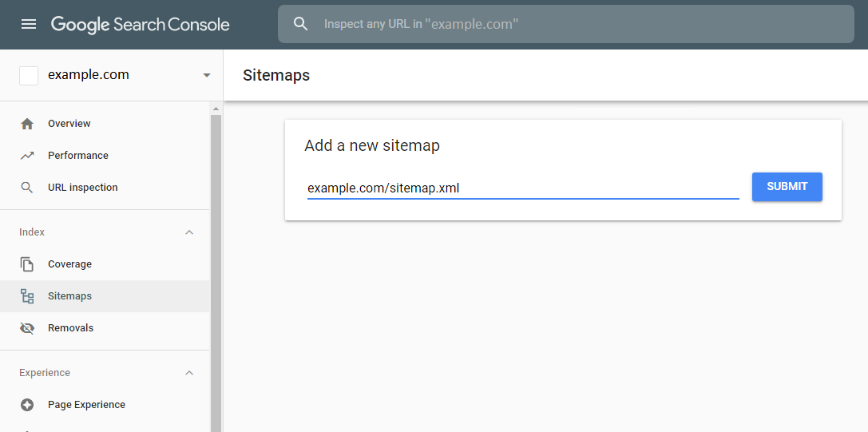Viewport: 868px width, 432px height.
Task: Submit the new sitemap
Action: [x=787, y=187]
